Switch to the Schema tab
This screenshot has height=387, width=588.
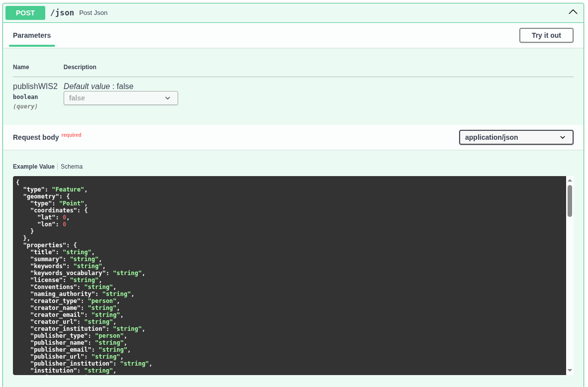click(72, 167)
